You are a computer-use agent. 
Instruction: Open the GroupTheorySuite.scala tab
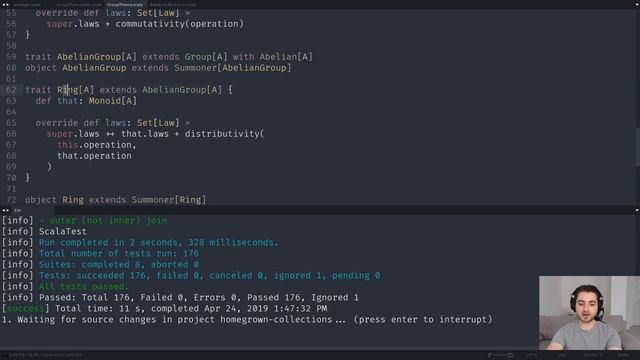(x=79, y=4)
